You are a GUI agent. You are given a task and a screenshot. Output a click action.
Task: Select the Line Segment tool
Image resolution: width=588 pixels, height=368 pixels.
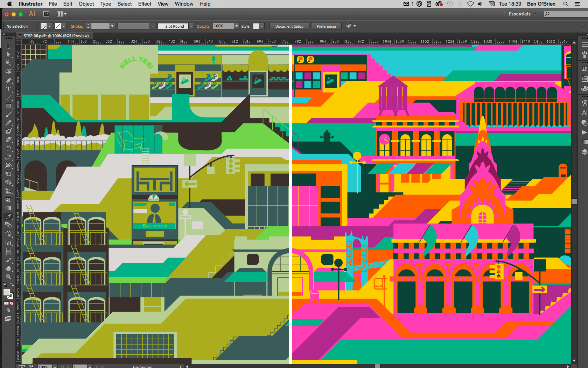point(8,97)
